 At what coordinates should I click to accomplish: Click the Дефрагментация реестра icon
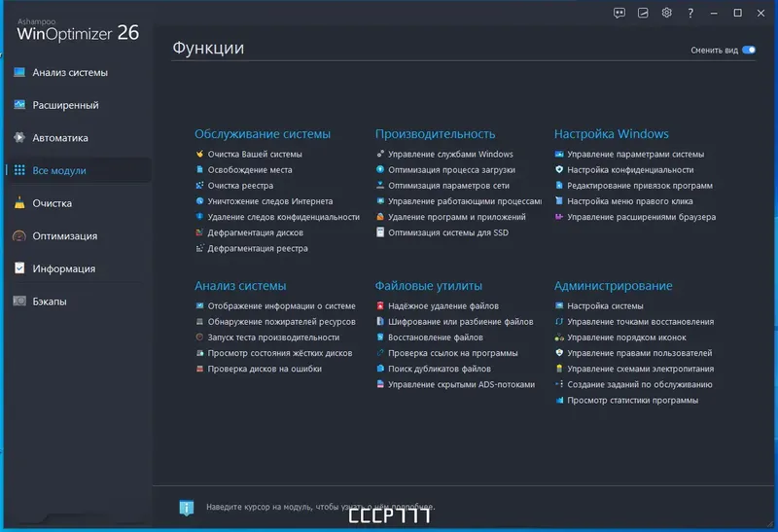pos(199,248)
